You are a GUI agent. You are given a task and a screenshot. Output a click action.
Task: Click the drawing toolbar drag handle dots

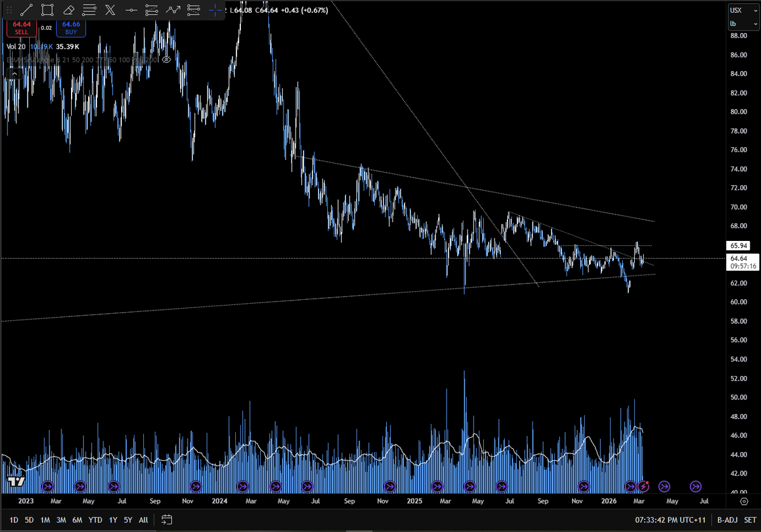pos(9,10)
